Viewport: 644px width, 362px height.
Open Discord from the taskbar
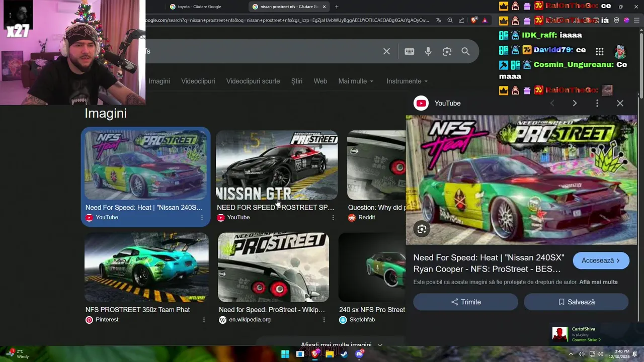(359, 354)
